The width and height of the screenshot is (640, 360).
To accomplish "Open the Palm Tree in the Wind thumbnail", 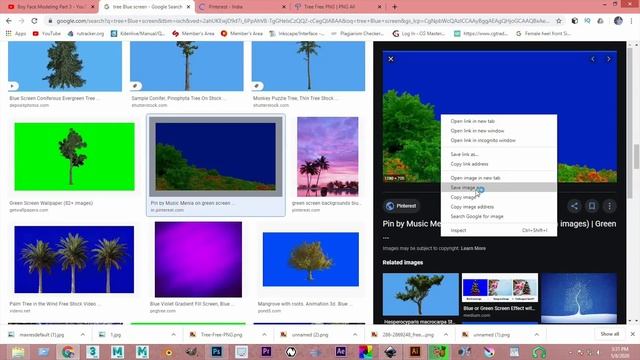I will coord(74,259).
